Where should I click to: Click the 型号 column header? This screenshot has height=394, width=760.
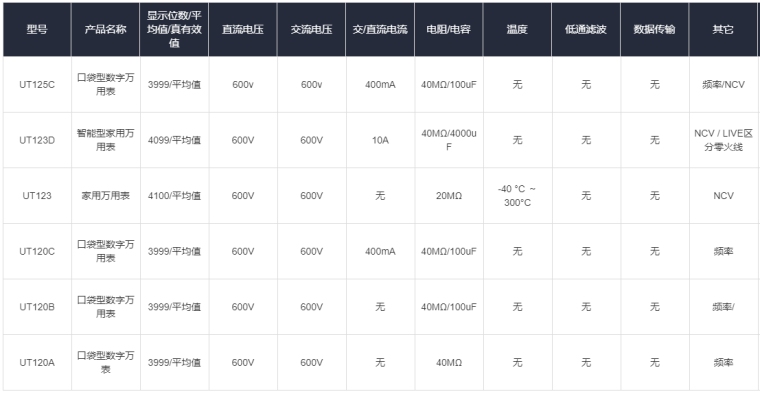(37, 29)
